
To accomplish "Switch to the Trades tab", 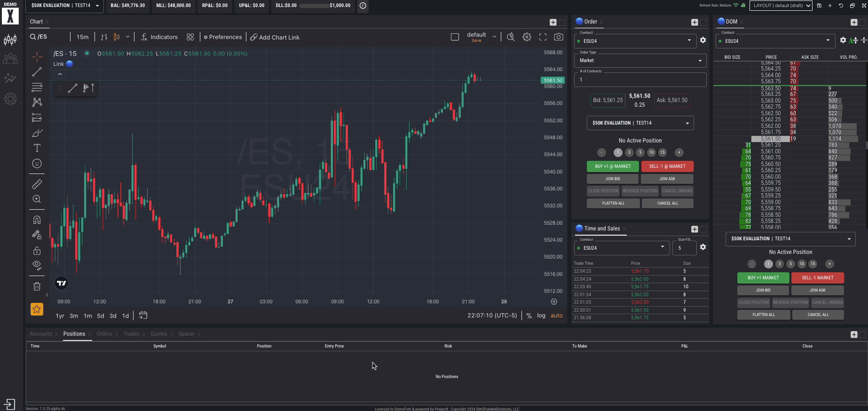I will click(131, 334).
